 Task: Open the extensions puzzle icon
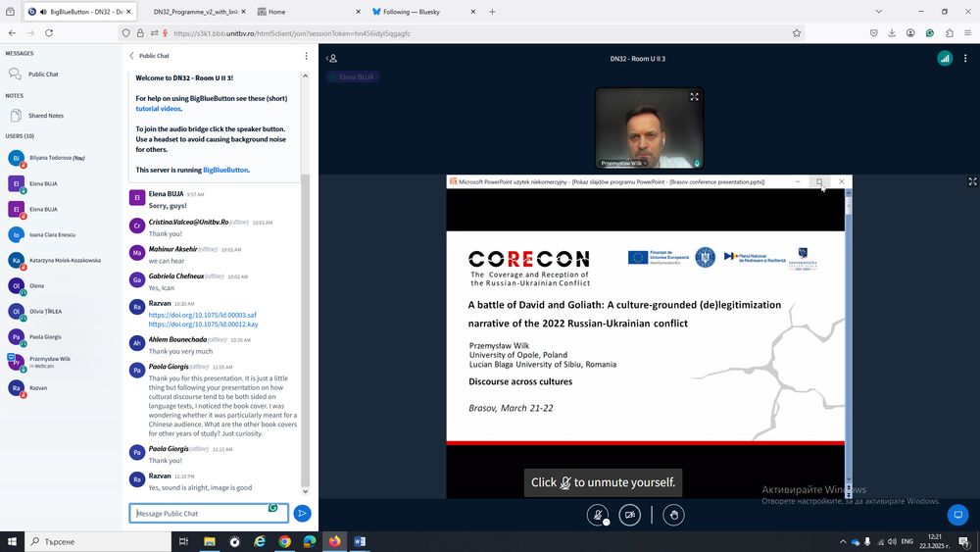pos(950,33)
